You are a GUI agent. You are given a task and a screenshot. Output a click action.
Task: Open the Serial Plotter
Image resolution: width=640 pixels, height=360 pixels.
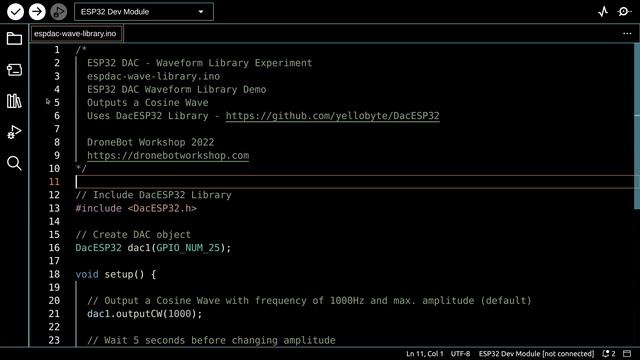pyautogui.click(x=603, y=11)
